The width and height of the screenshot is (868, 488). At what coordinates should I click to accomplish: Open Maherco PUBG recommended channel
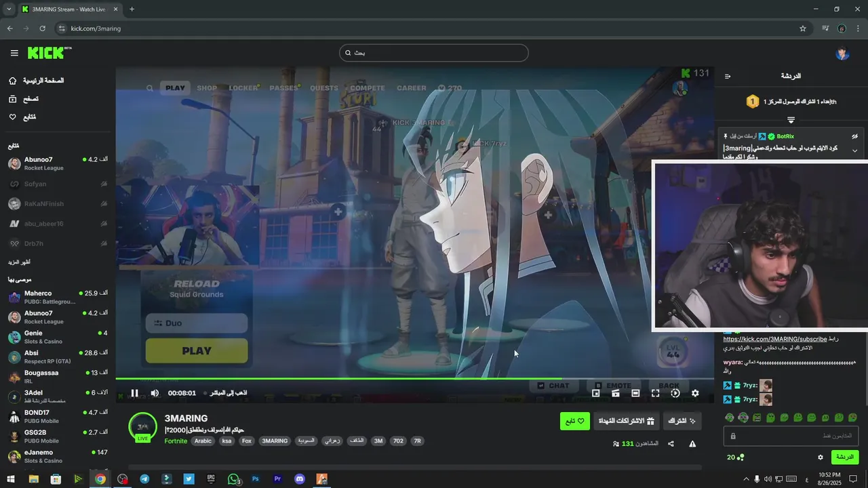click(58, 297)
